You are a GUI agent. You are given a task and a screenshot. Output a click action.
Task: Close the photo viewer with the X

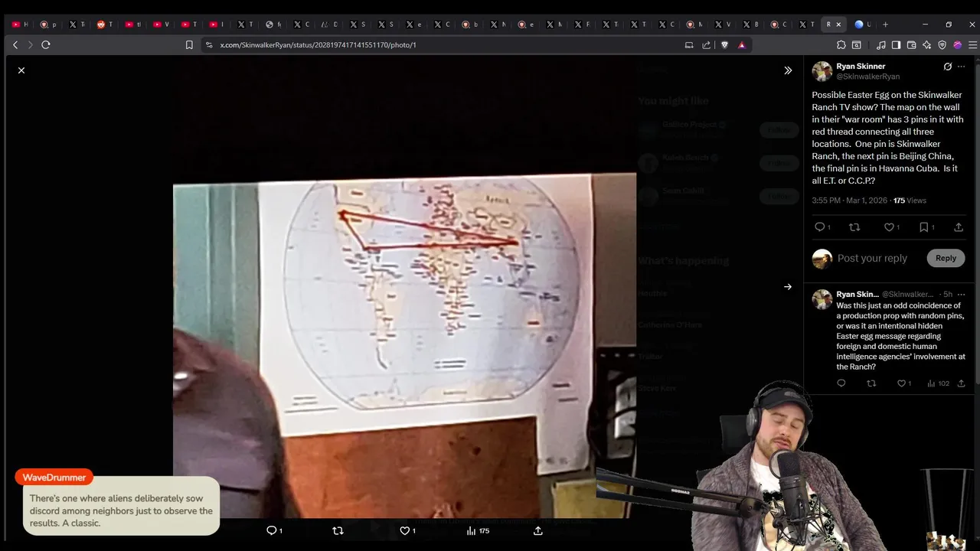click(x=21, y=70)
